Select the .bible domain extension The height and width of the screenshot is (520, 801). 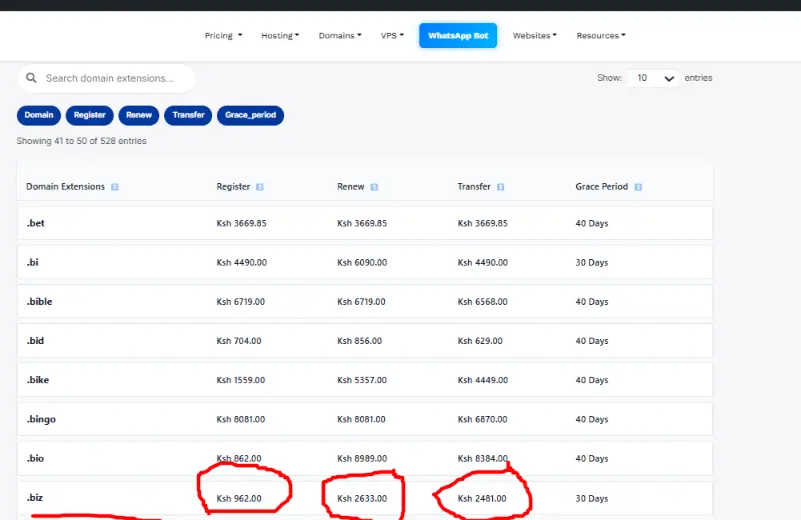click(39, 301)
